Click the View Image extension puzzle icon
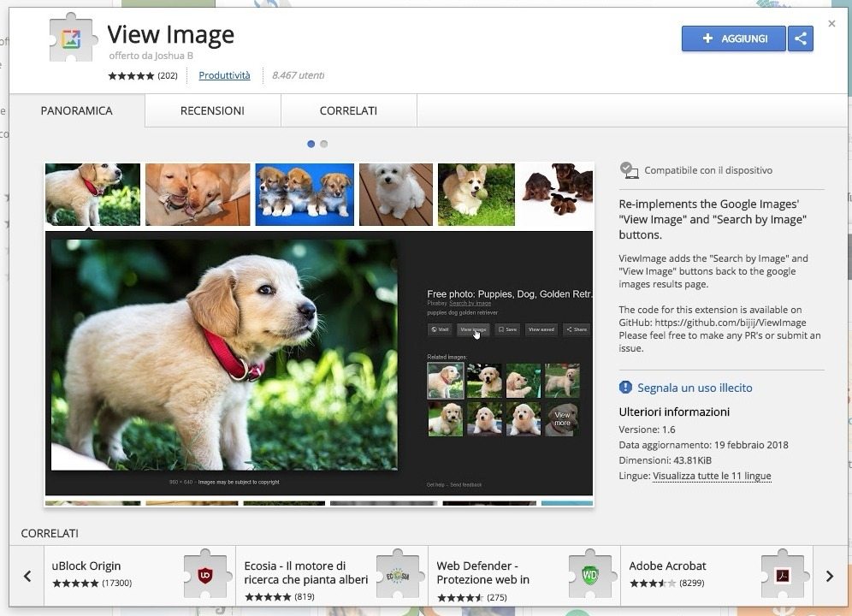 (x=74, y=38)
